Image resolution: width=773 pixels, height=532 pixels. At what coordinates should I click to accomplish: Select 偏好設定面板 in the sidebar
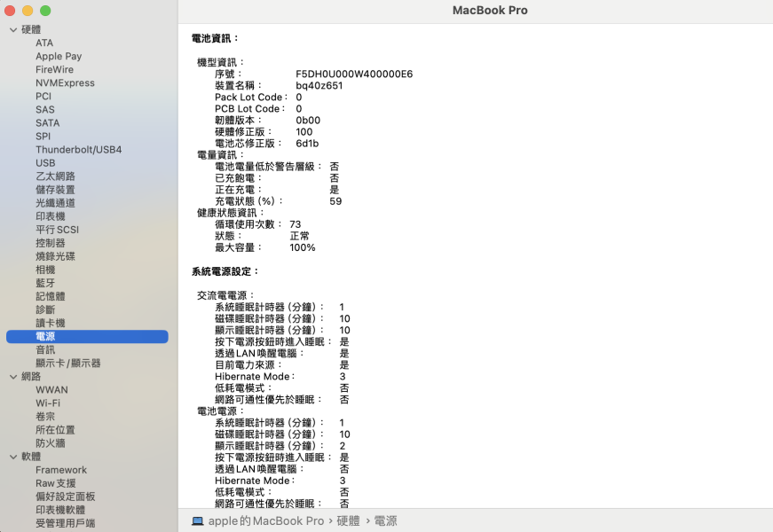point(65,497)
